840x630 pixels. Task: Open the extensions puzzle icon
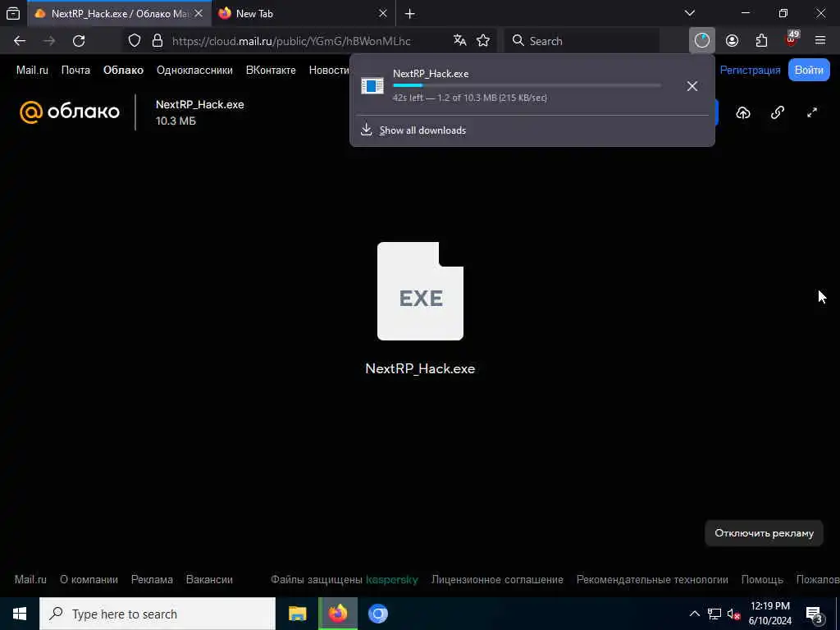(x=761, y=41)
